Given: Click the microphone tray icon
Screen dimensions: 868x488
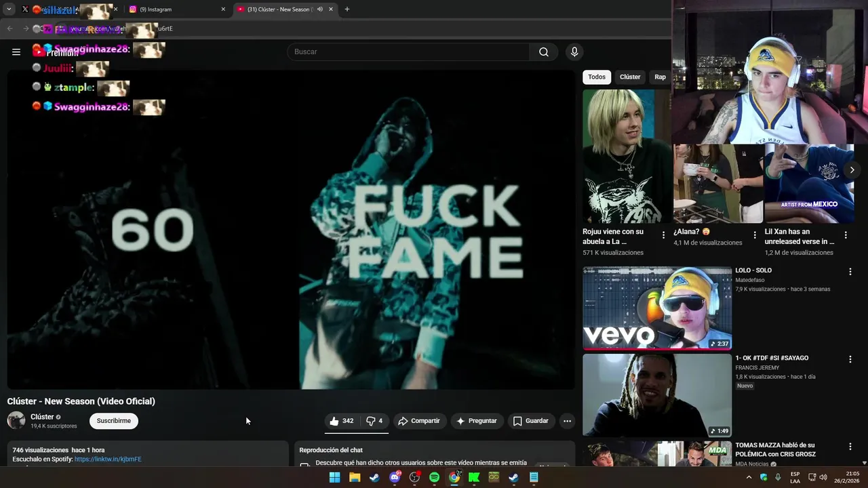Looking at the screenshot, I should (x=778, y=477).
